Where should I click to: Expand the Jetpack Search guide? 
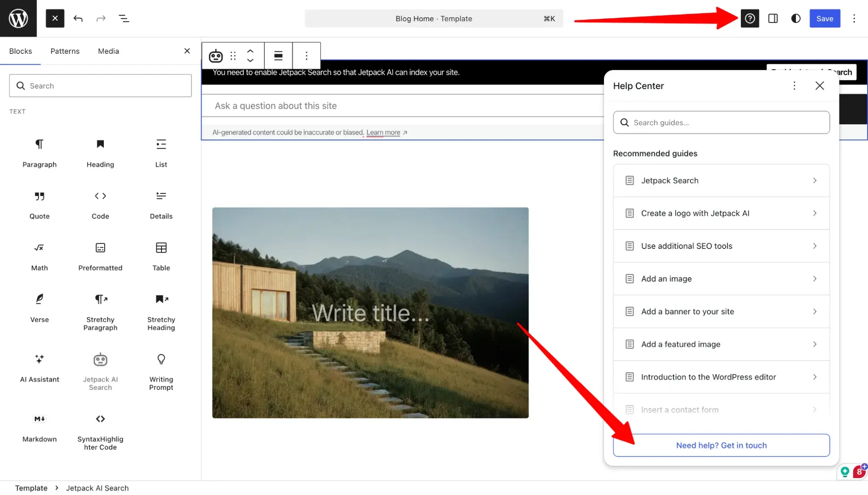click(721, 180)
